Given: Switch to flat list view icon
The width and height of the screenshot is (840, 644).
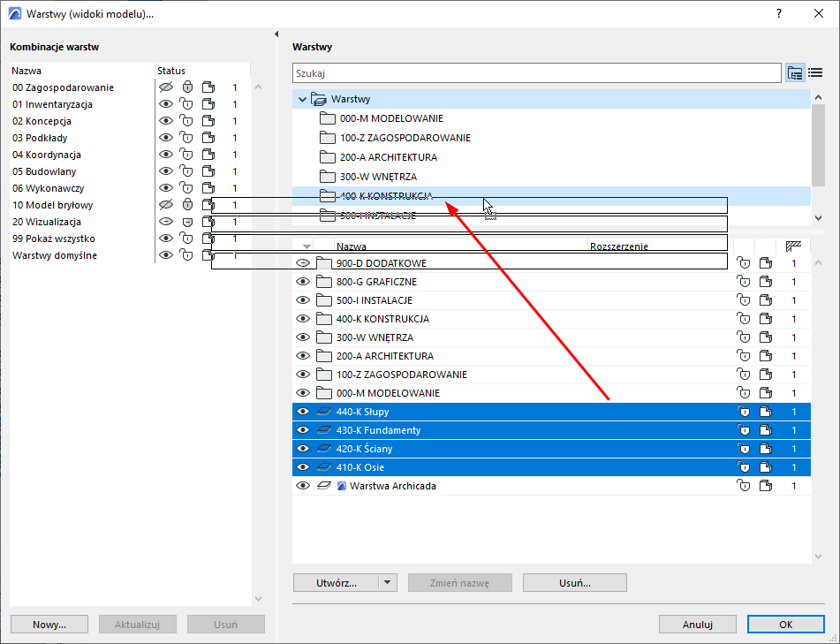Looking at the screenshot, I should pos(815,72).
